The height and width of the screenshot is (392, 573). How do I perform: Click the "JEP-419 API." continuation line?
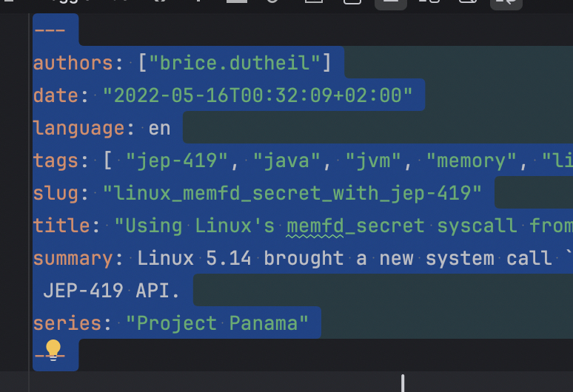click(111, 291)
